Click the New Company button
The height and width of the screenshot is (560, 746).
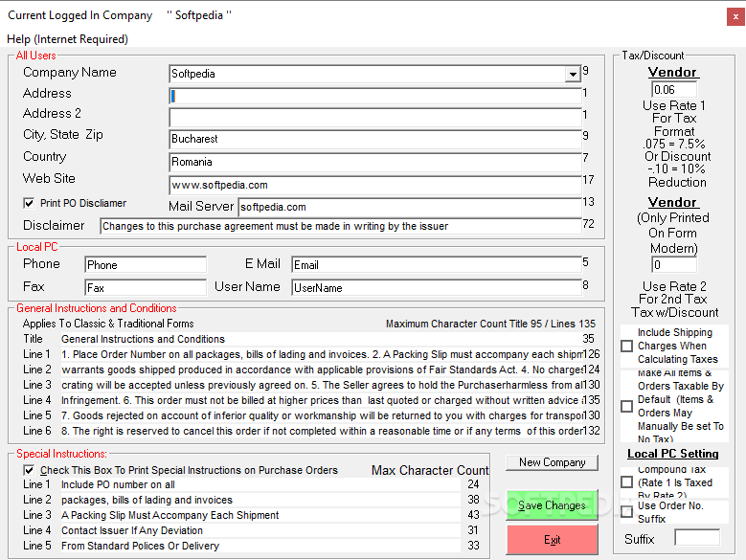[552, 462]
